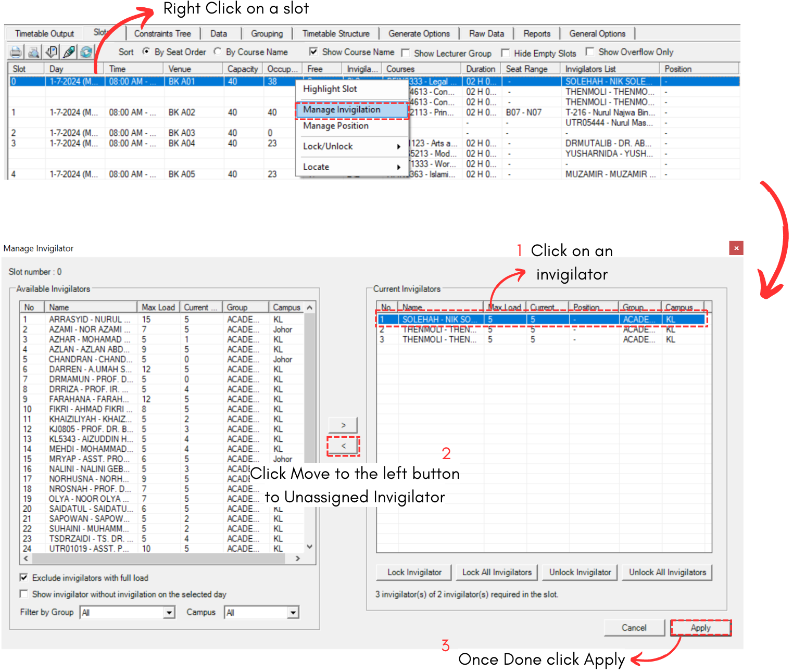793x672 pixels.
Task: Click the refresh icon in the toolbar
Action: pyautogui.click(x=86, y=52)
